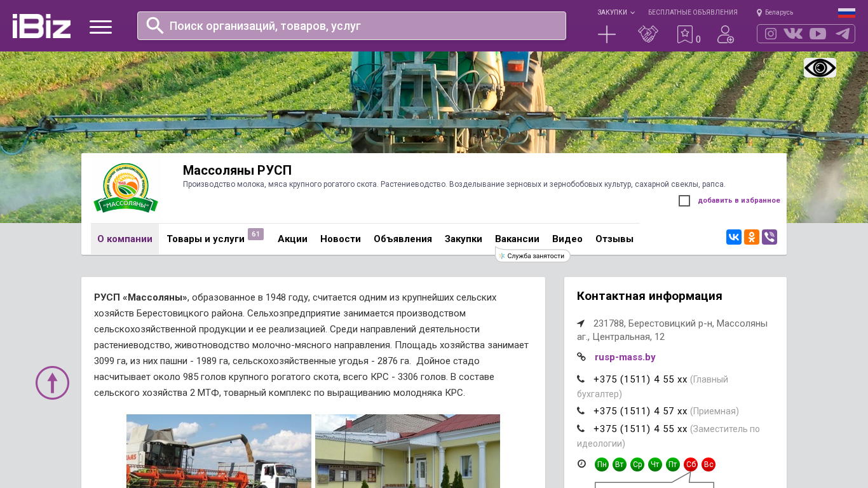Open the Отзывы tab
Viewport: 868px width, 488px height.
(x=614, y=239)
